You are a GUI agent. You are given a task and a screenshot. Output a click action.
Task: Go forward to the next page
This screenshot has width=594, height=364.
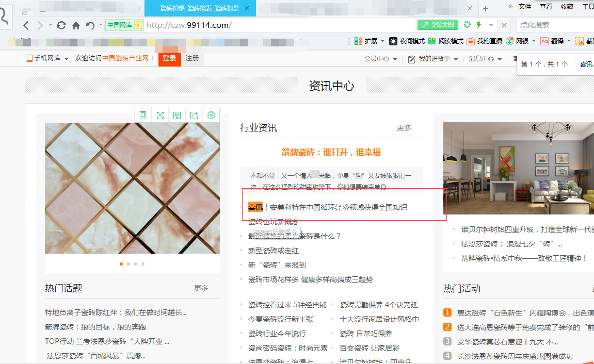point(40,25)
